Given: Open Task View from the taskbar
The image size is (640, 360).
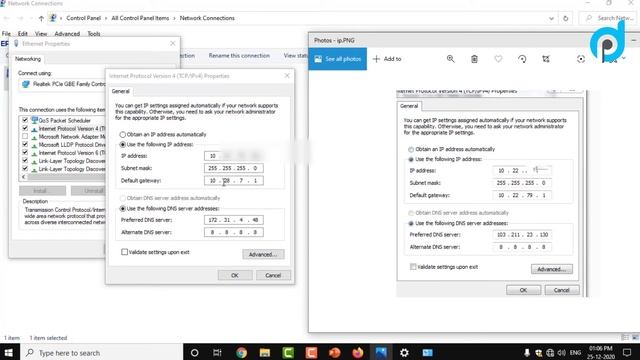Looking at the screenshot, I should pyautogui.click(x=217, y=352).
